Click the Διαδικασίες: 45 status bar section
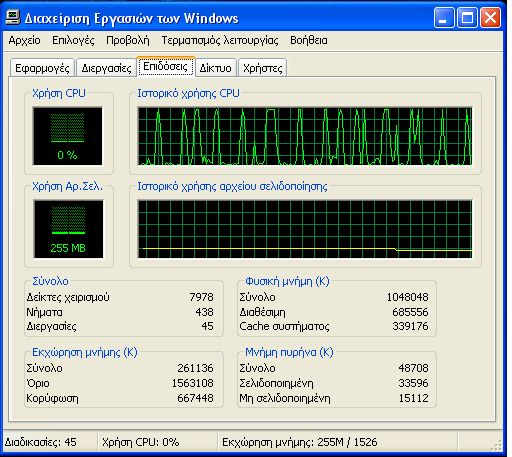Viewport: 512px width, 457px height. click(50, 442)
